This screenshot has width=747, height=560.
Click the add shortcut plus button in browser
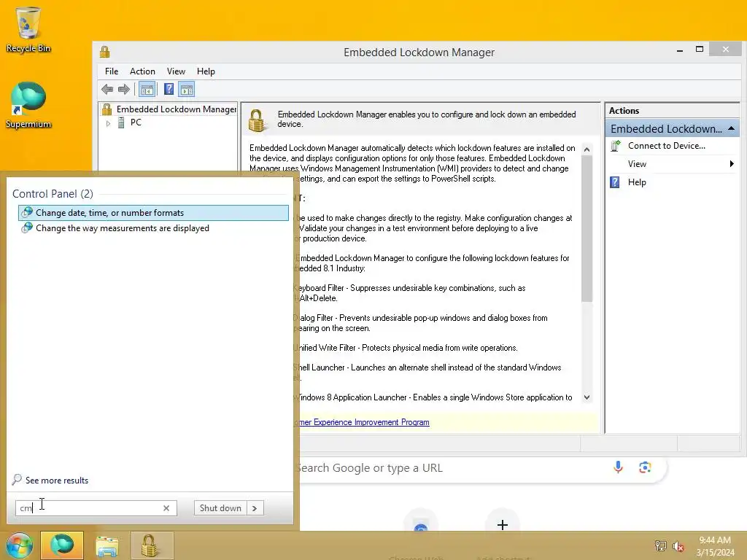pos(502,525)
